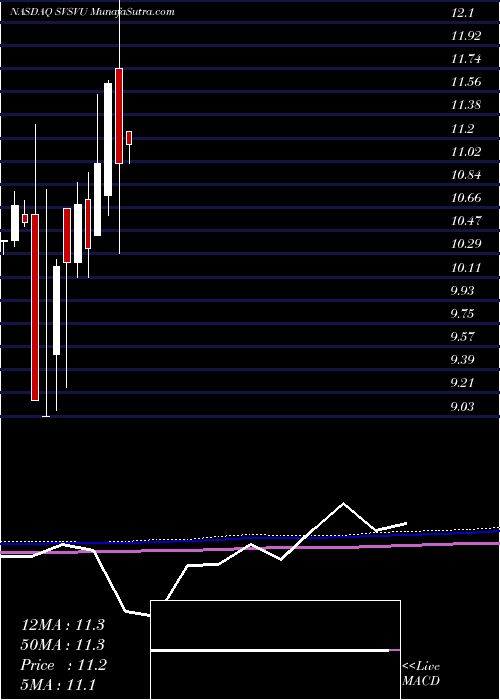Click the tallest red candlestick body dropping to 9.1
Image resolution: width=500 pixels, height=700 pixels.
[x=35, y=307]
